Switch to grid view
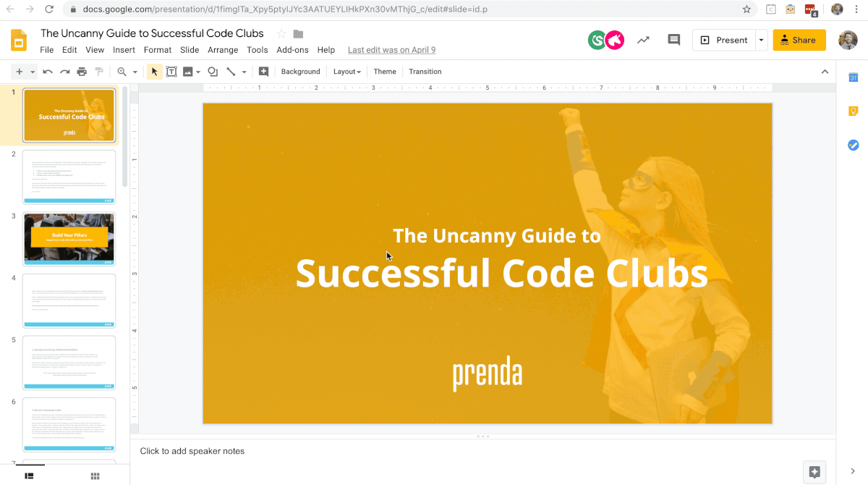Screen dimensions: 868x485 click(95, 476)
